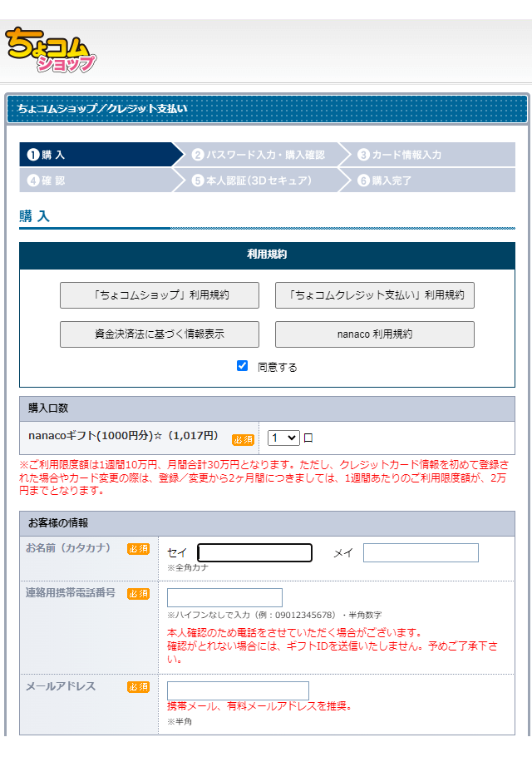This screenshot has height=757, width=532.
Task: Focus the 連絡用携帯電話番号 input field
Action: click(x=224, y=597)
